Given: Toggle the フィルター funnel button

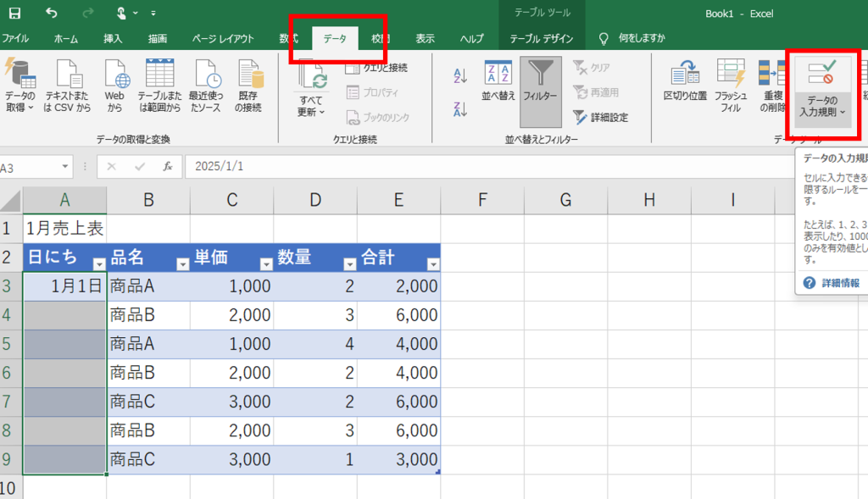Looking at the screenshot, I should tap(540, 81).
